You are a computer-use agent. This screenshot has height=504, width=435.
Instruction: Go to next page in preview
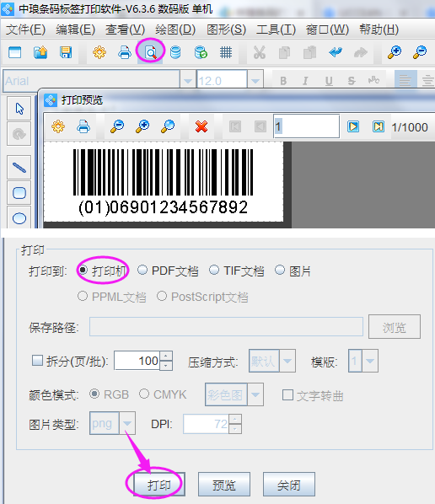pos(353,126)
